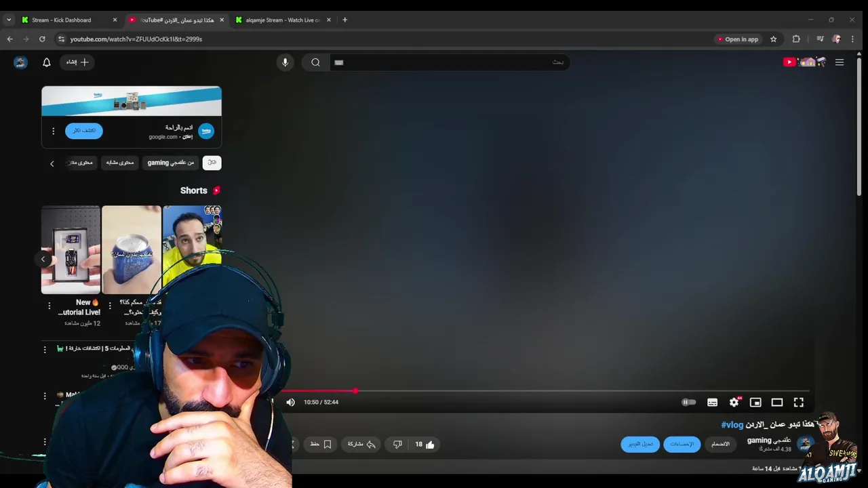Click the search magnifier icon
Screen dimensions: 868x488
[315, 62]
